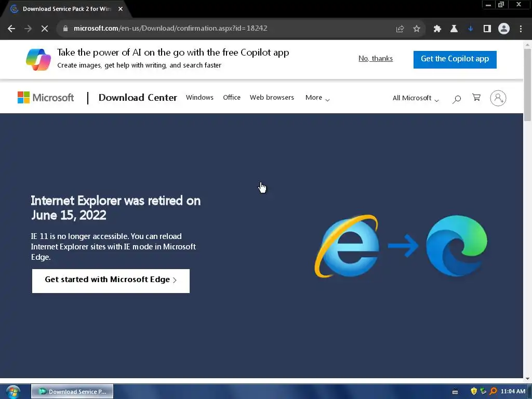Open Microsoft logo home link
Screen dimensions: 532x399
click(x=46, y=98)
